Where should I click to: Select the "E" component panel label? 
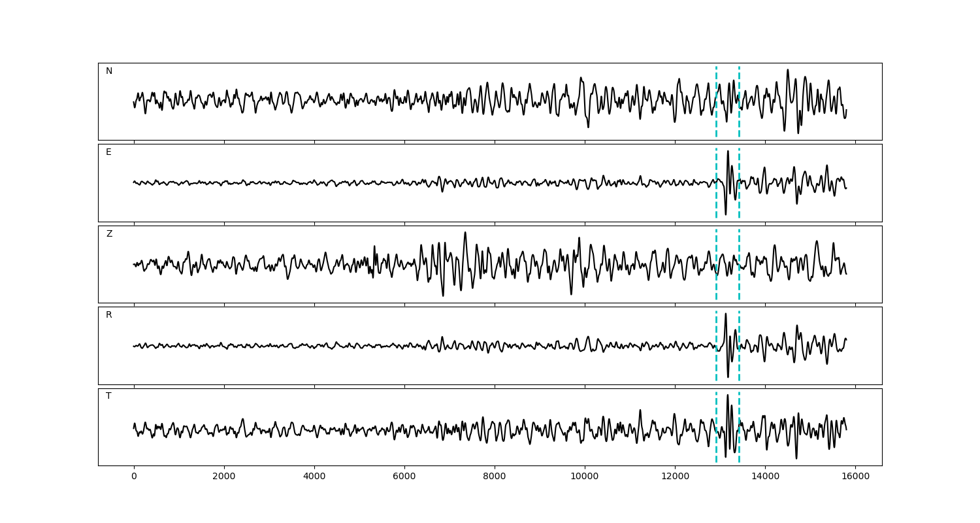click(108, 152)
